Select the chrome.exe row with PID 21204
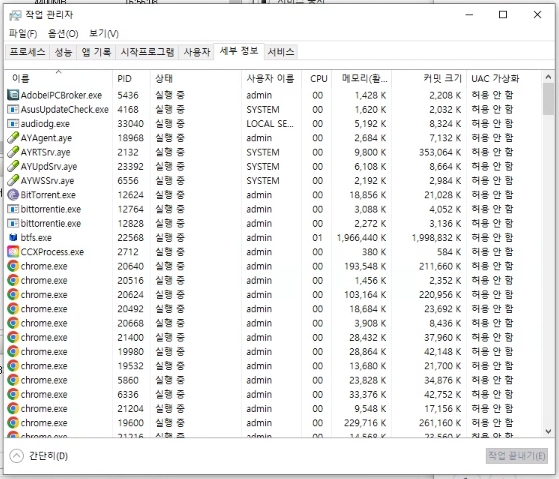 [273, 409]
